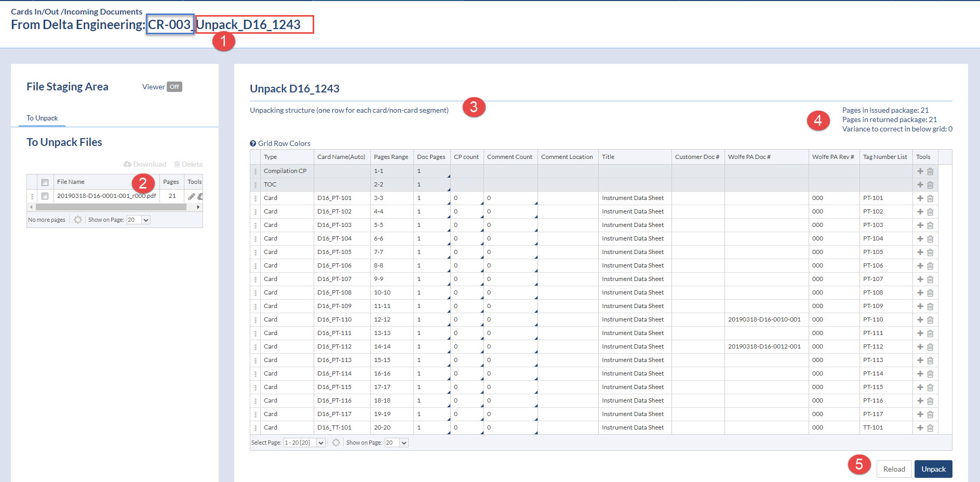This screenshot has width=980, height=482.
Task: Click the Comment Location cell for D16_PT-102
Action: 568,211
